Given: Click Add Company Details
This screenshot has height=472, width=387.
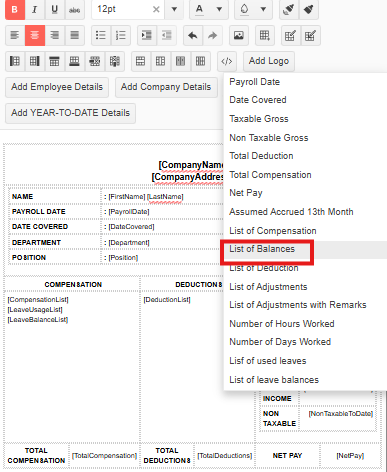Looking at the screenshot, I should point(166,87).
